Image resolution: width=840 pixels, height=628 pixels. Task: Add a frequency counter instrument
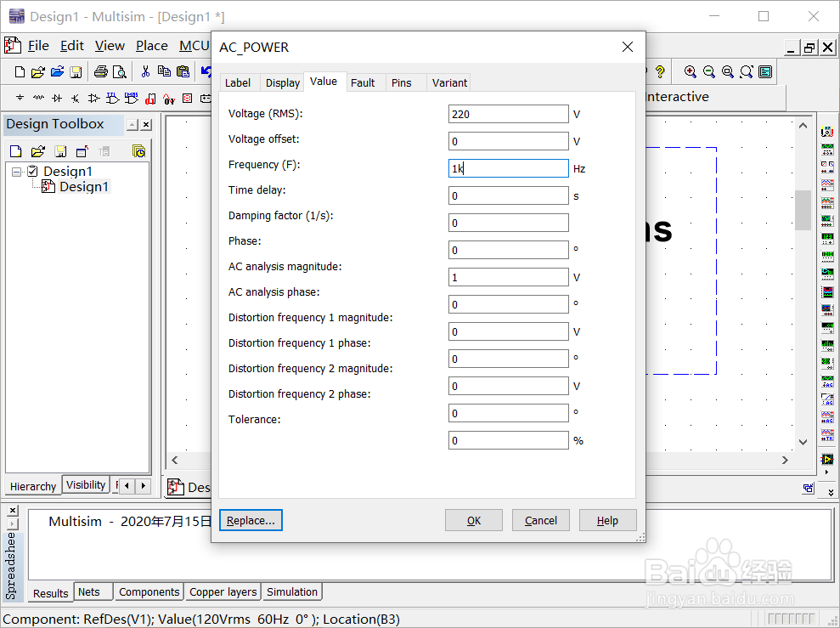pos(827,238)
